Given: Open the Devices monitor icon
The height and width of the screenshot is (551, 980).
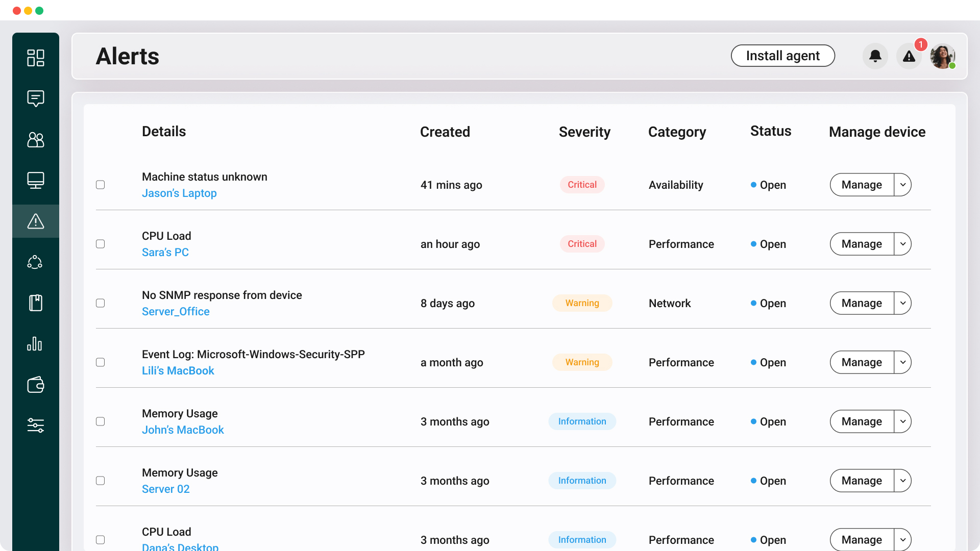Looking at the screenshot, I should tap(36, 180).
